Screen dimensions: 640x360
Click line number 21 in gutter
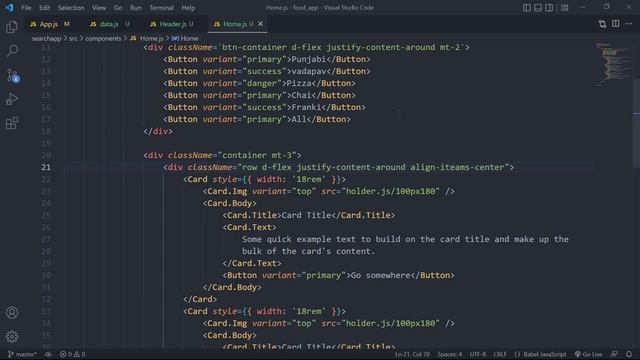pyautogui.click(x=46, y=167)
